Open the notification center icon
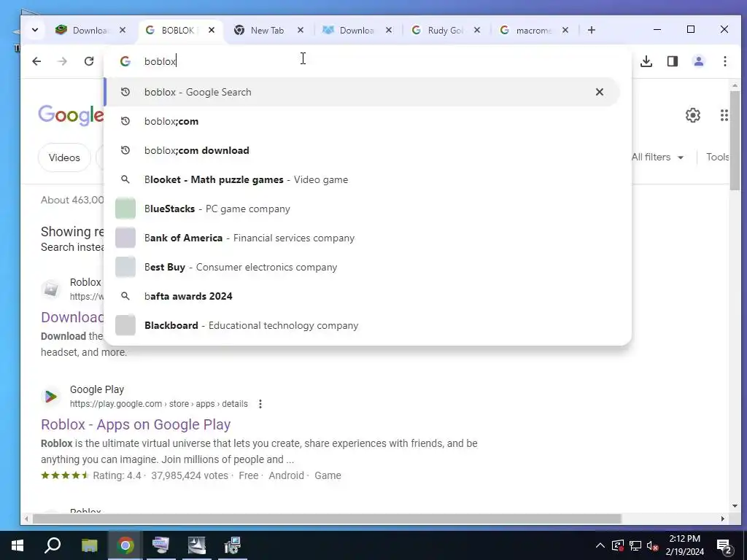 click(x=724, y=546)
